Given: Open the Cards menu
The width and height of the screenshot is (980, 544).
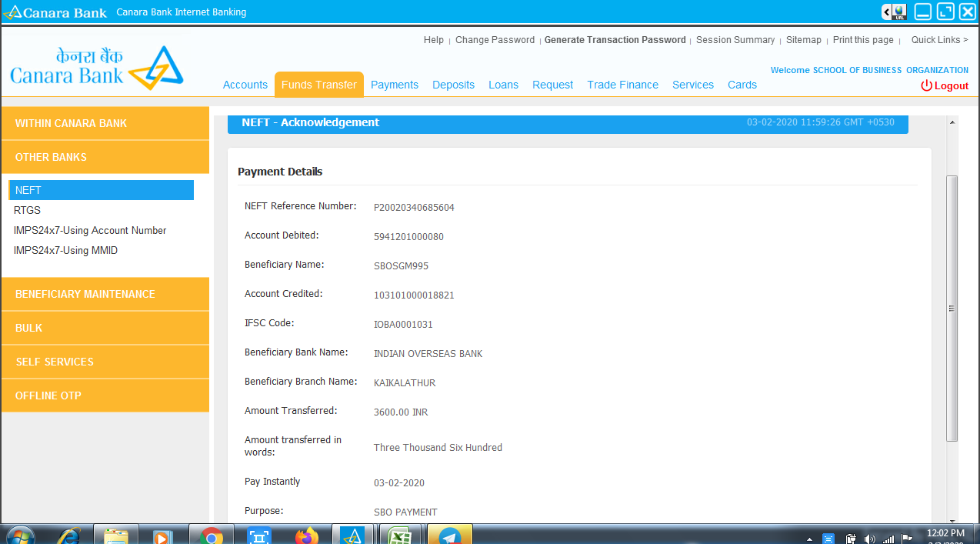Looking at the screenshot, I should [x=742, y=85].
